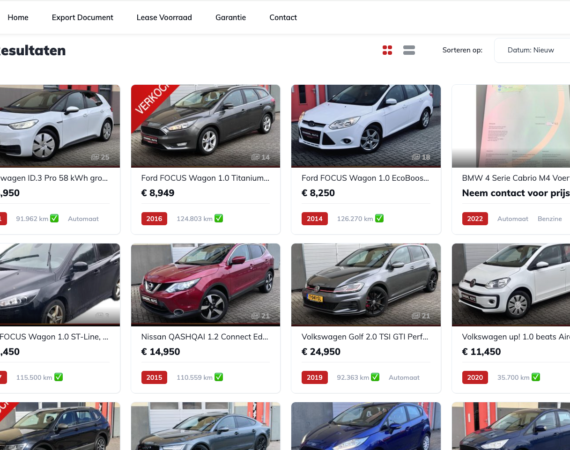Screen dimensions: 570x450
Task: Open the white Ford Focus EcoBoost photo
Action: (366, 126)
